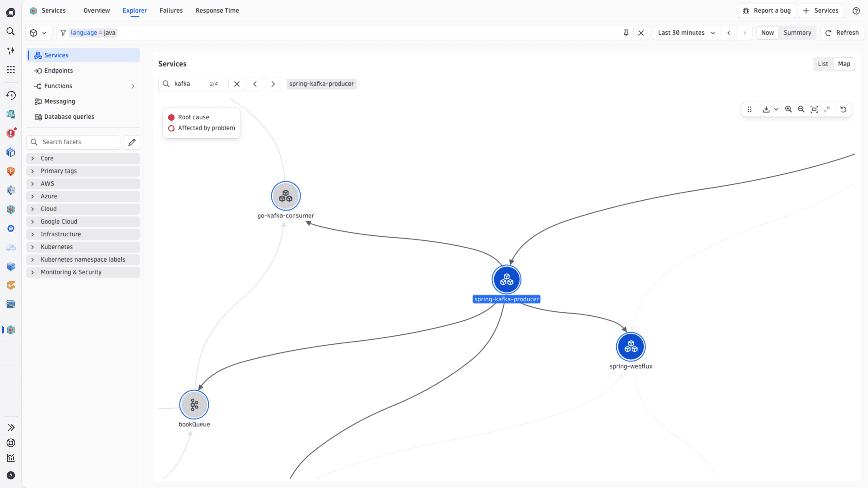
Task: Open the Explorer tab
Action: tap(135, 11)
